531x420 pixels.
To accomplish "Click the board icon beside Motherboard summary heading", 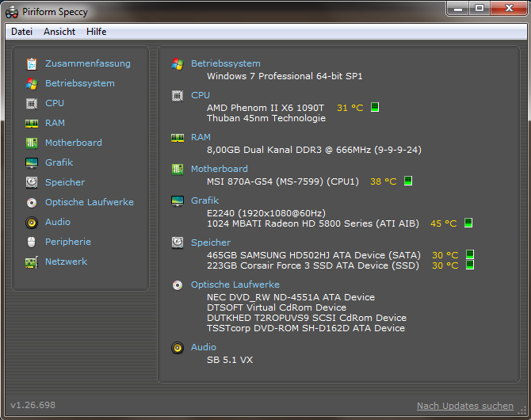I will 178,169.
